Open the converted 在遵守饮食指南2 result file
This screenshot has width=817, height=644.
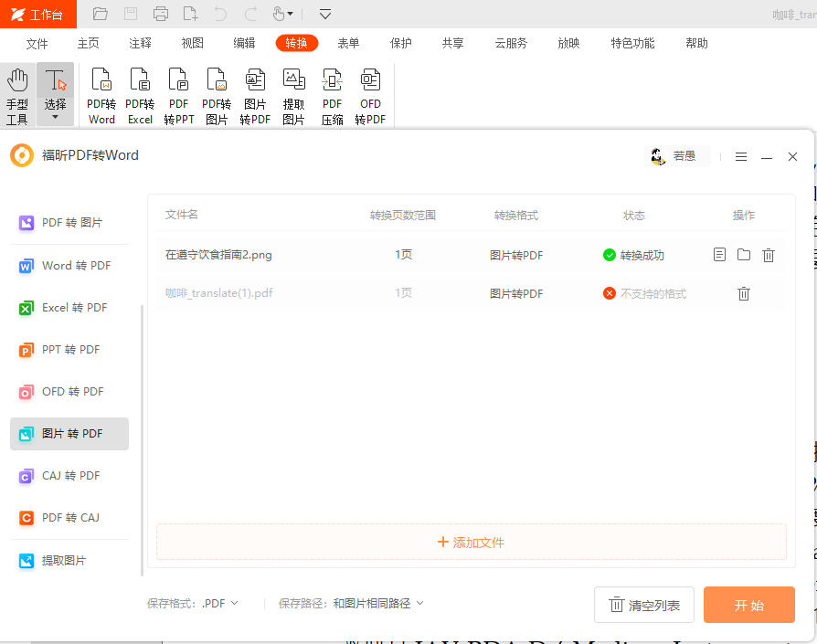point(719,255)
